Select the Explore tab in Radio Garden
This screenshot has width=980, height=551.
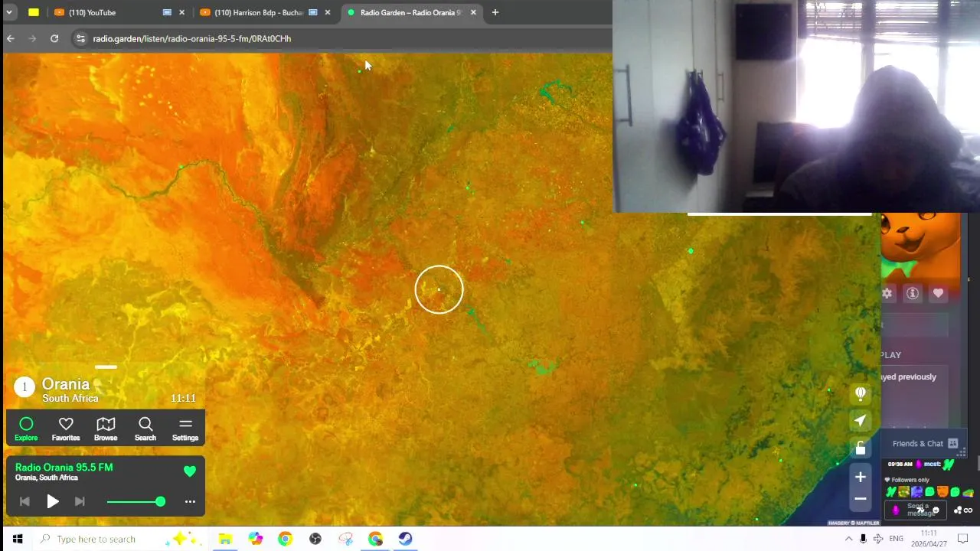coord(26,429)
